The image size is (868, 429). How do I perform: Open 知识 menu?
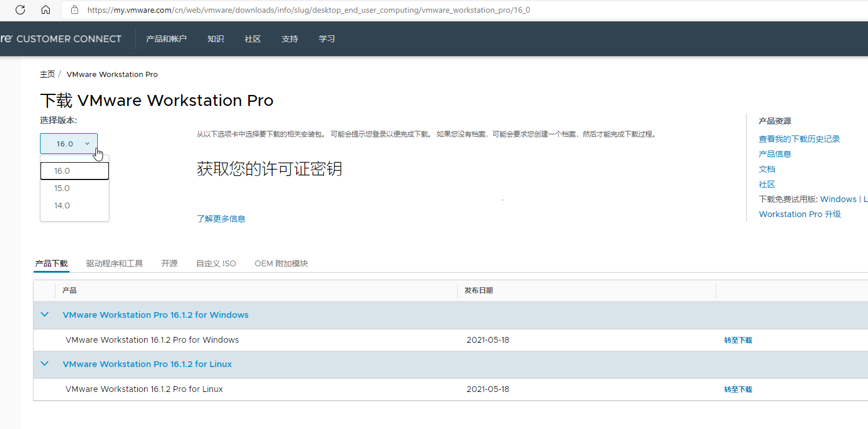tap(215, 39)
